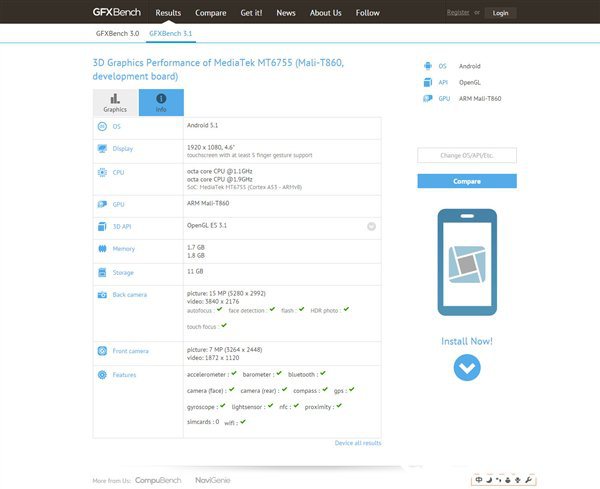Click the round download arrow under Install Now
Image resolution: width=600 pixels, height=489 pixels.
tap(467, 368)
